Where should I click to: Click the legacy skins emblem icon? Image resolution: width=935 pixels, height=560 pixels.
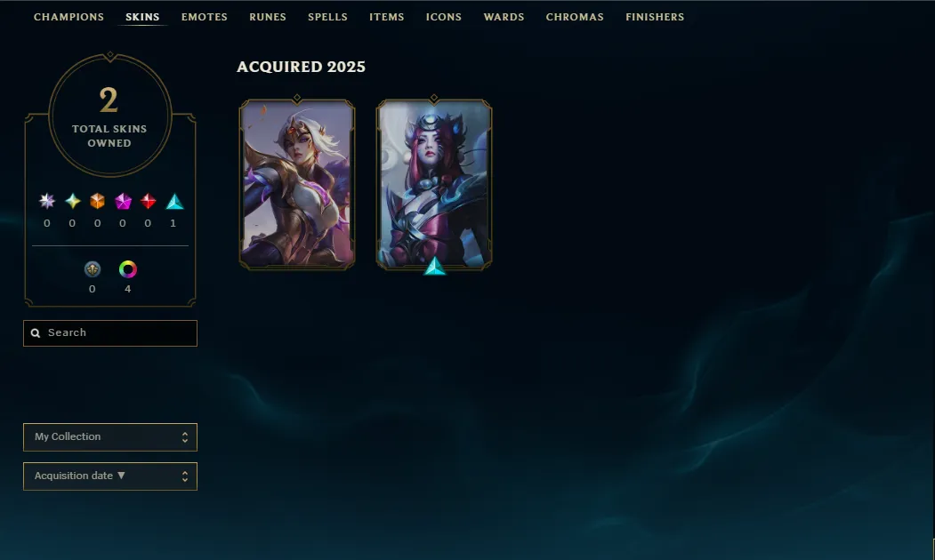coord(93,269)
